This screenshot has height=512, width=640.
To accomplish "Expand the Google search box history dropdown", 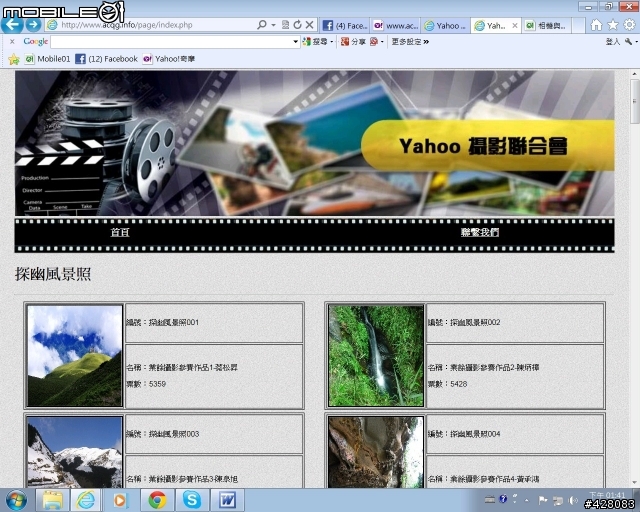I will click(x=296, y=42).
